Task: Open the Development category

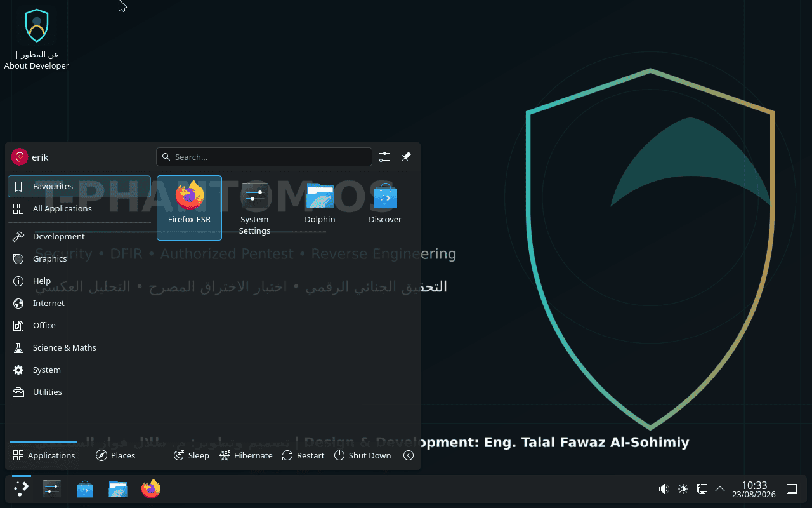Action: point(79,236)
